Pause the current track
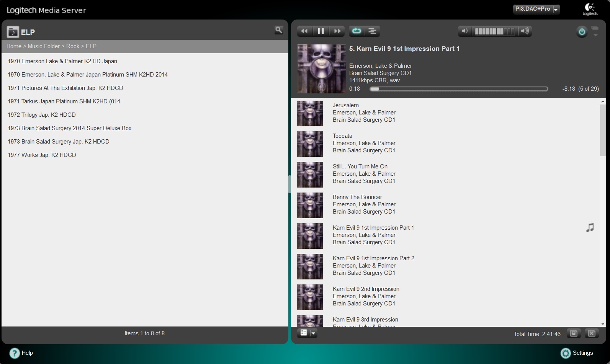The width and height of the screenshot is (610, 364). (321, 31)
